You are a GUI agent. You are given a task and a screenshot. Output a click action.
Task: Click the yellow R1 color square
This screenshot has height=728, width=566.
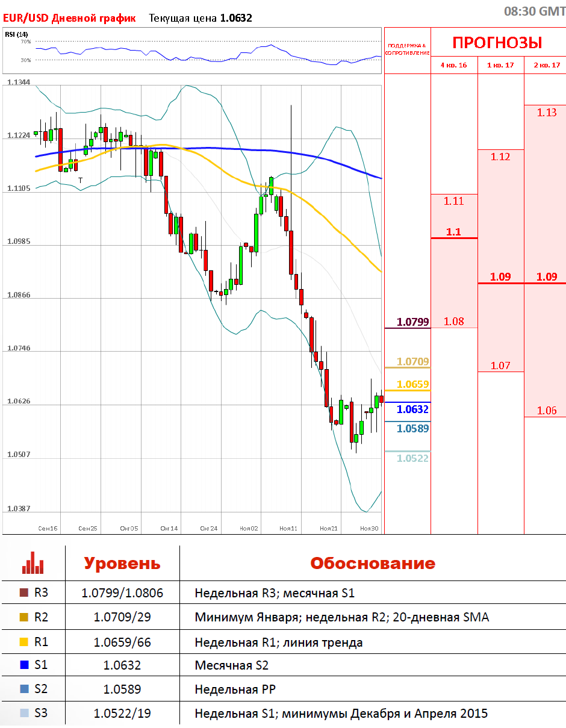pyautogui.click(x=24, y=642)
